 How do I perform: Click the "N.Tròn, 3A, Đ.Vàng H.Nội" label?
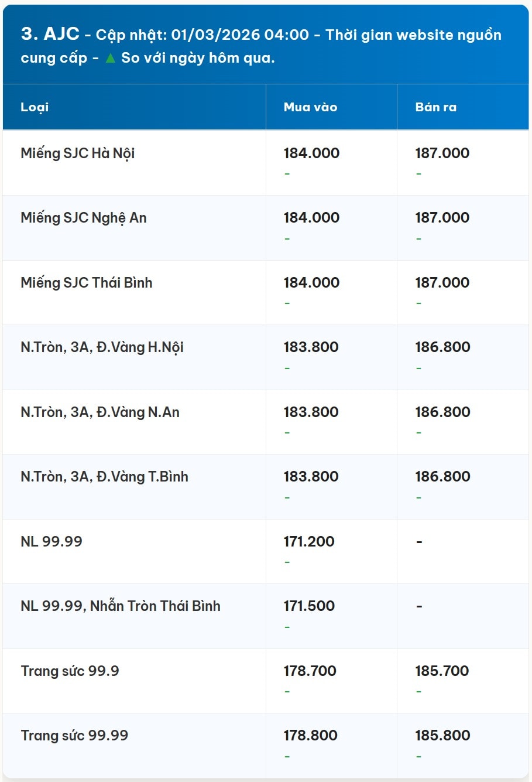102,347
